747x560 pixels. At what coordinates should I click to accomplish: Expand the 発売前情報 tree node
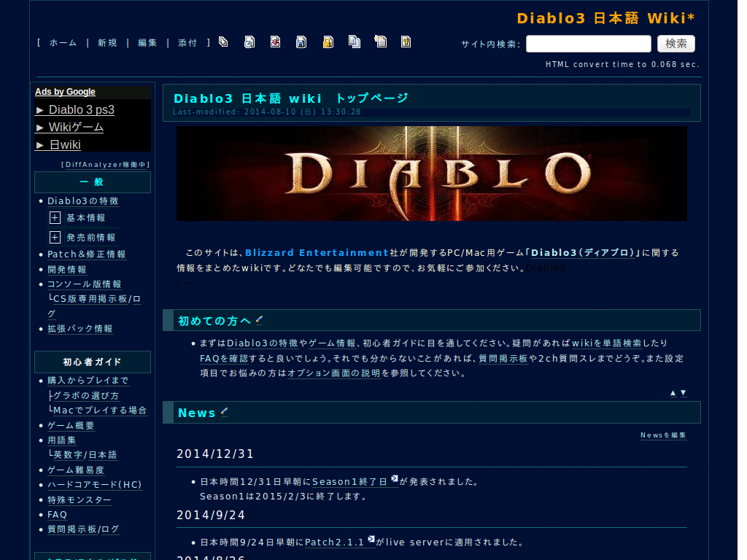(x=55, y=237)
